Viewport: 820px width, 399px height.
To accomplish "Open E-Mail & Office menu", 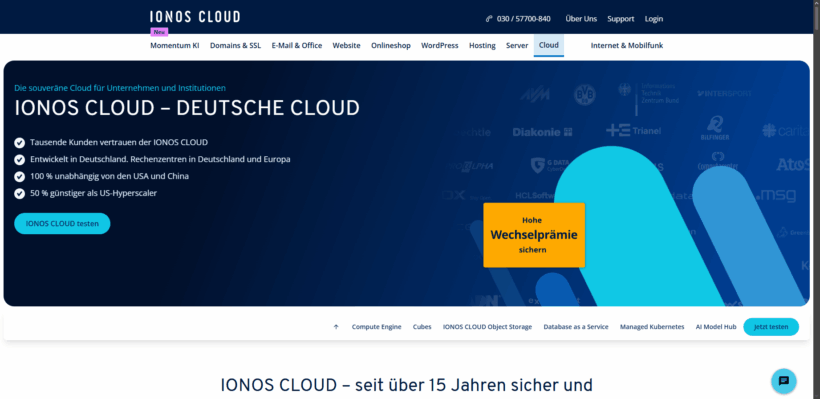I will pos(297,45).
